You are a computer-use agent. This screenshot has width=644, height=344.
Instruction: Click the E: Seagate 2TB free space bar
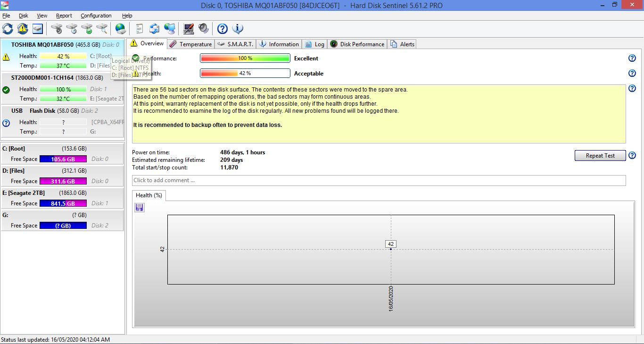(x=63, y=203)
